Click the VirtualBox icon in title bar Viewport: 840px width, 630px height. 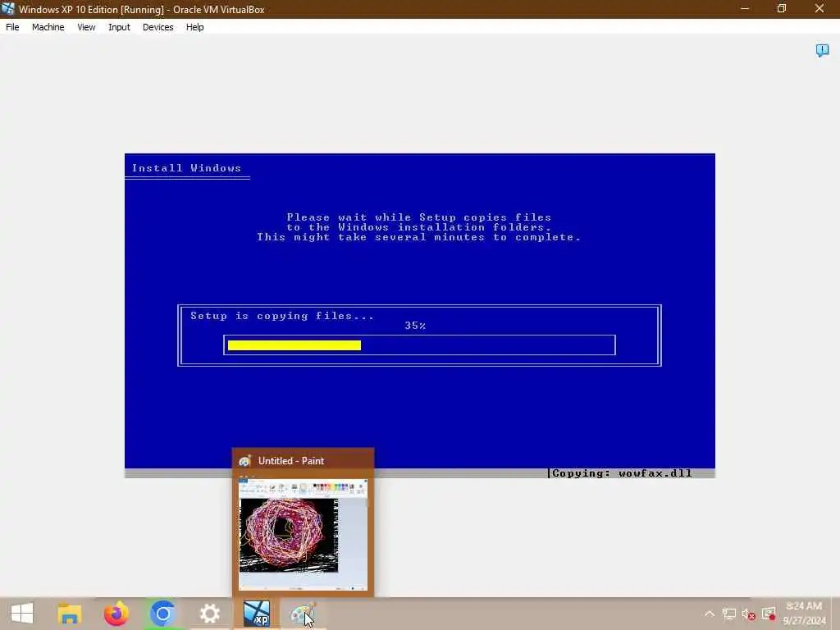[x=8, y=9]
